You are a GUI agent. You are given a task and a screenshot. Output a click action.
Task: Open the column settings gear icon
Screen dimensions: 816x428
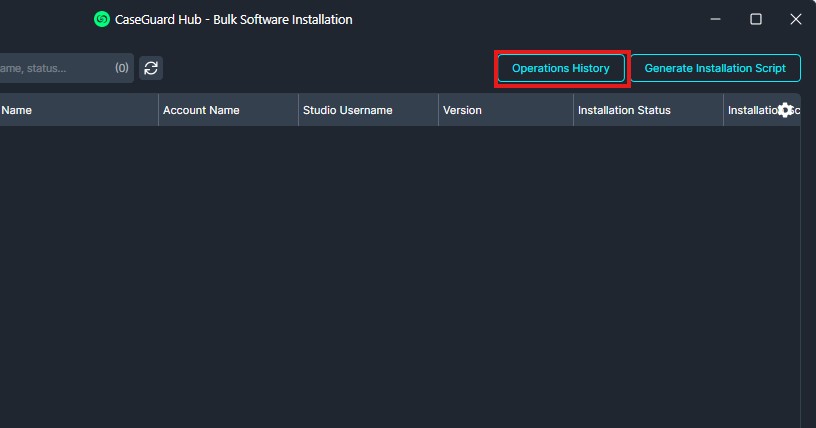[x=785, y=110]
